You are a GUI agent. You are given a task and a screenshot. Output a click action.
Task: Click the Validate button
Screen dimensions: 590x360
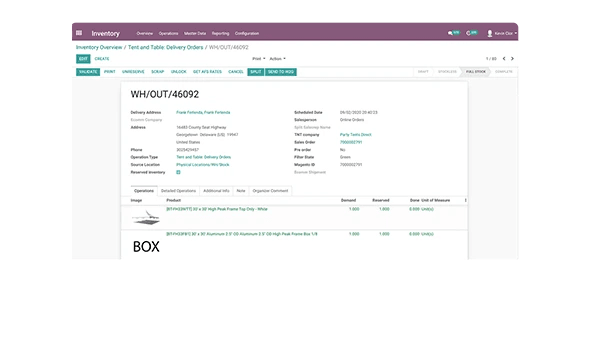[88, 72]
